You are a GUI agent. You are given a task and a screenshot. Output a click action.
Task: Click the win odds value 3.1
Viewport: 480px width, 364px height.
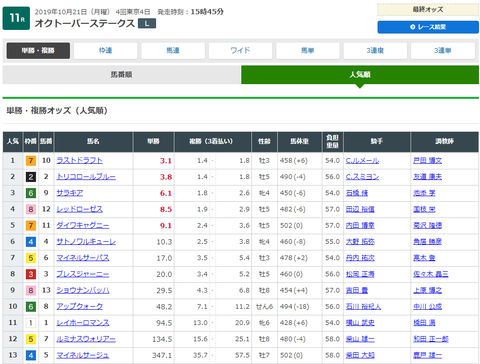[166, 161]
